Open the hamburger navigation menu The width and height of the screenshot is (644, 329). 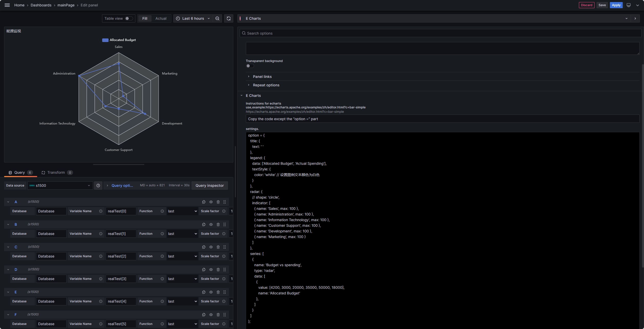coord(7,5)
